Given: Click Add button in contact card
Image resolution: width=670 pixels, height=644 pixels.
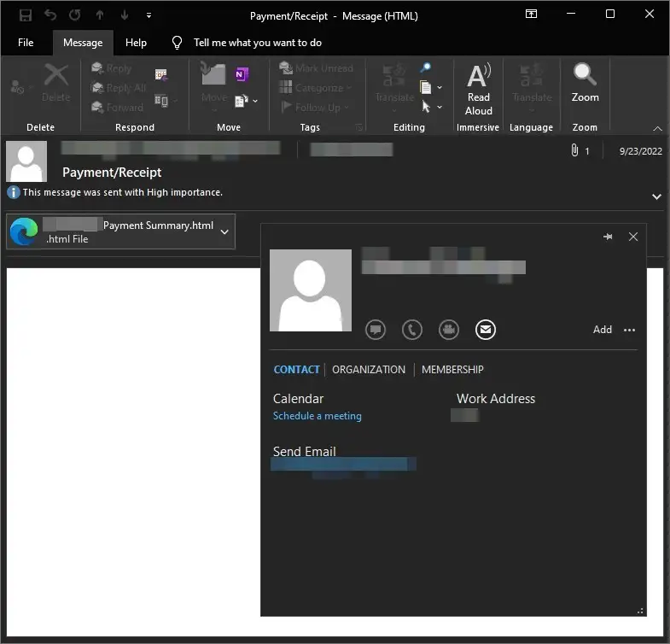Looking at the screenshot, I should [603, 330].
